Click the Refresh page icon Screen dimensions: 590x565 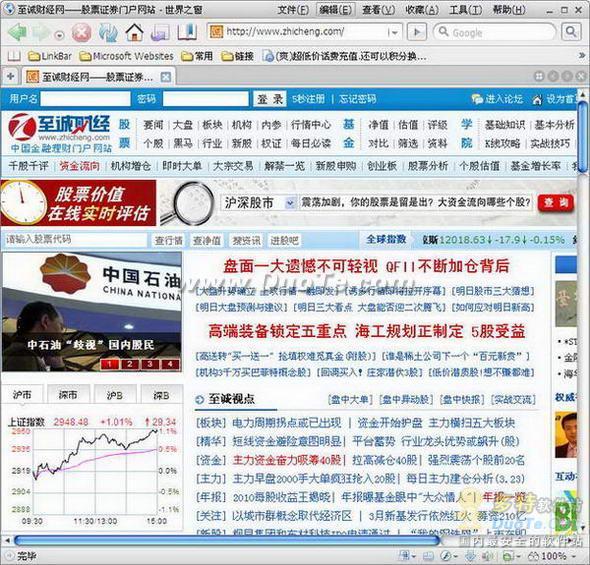click(x=108, y=32)
